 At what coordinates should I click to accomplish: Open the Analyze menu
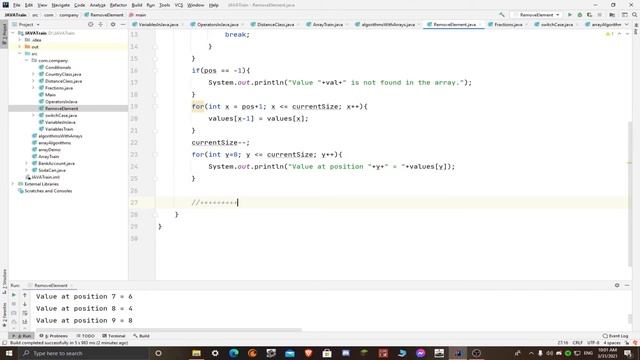[x=98, y=5]
